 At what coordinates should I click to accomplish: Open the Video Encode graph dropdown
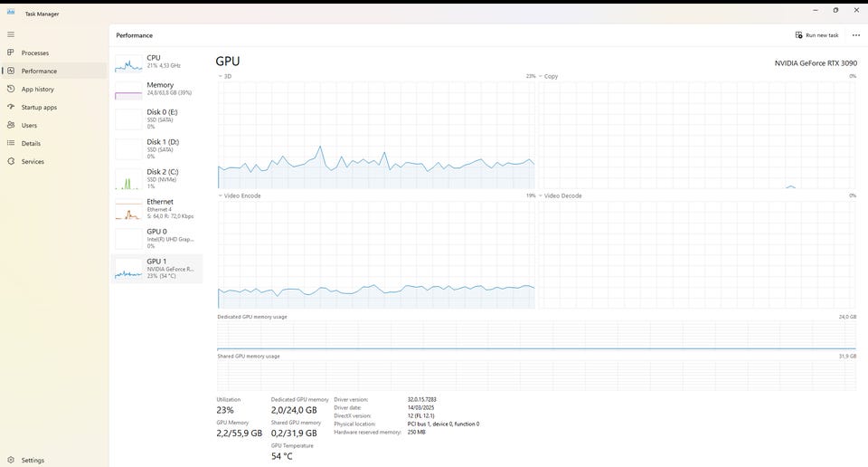click(239, 195)
